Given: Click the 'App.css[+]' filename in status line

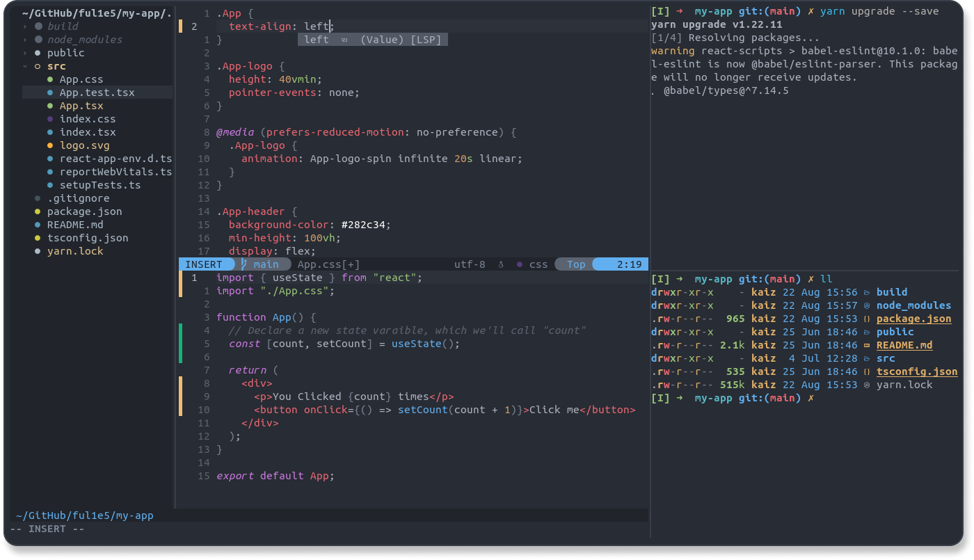Looking at the screenshot, I should 329,264.
